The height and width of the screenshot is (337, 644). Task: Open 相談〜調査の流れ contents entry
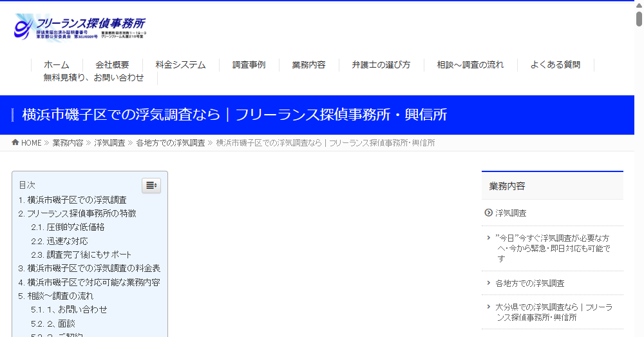tap(60, 296)
